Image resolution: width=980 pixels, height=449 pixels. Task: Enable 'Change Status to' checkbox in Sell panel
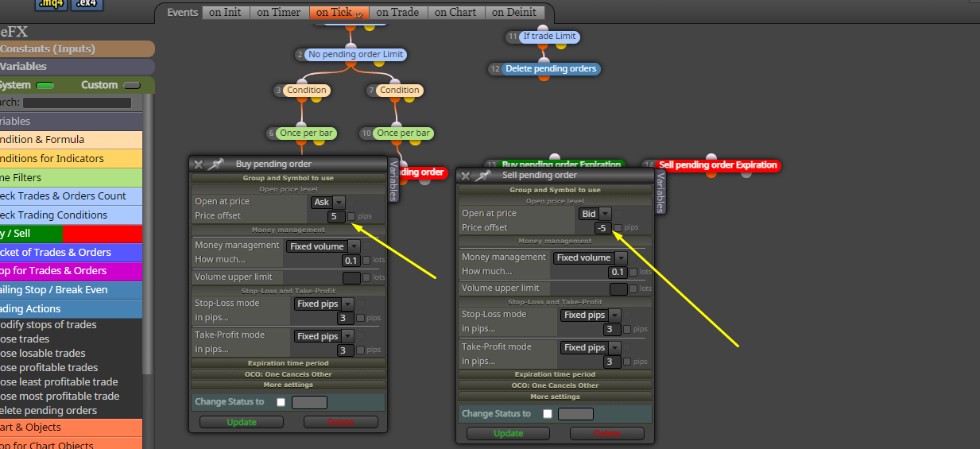(x=548, y=414)
